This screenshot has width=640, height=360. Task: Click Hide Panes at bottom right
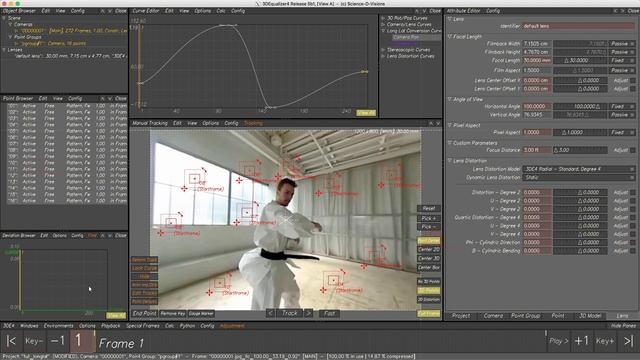[623, 326]
